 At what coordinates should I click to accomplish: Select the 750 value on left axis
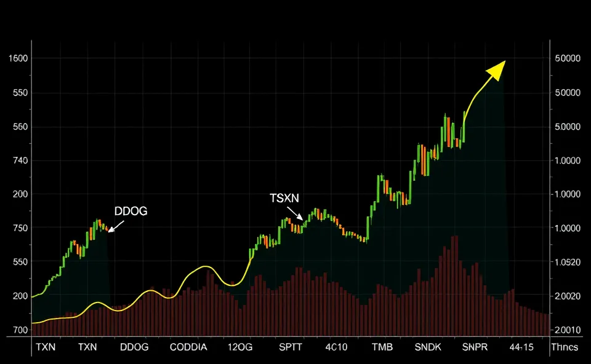[20, 228]
